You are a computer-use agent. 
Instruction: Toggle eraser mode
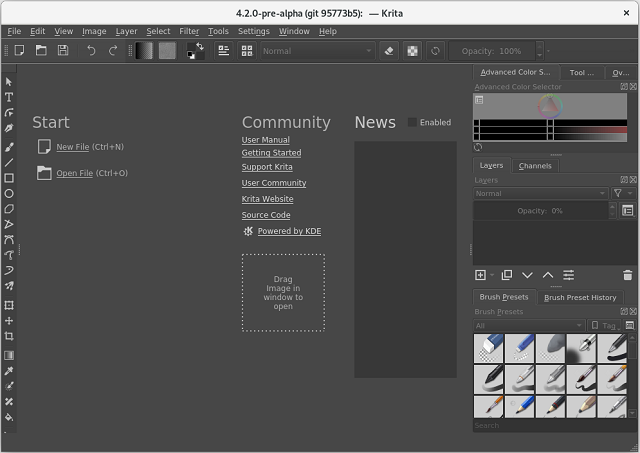(x=389, y=51)
